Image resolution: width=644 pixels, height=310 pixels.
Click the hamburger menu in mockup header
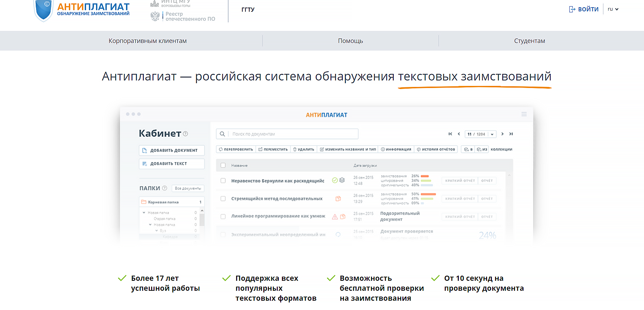point(524,114)
